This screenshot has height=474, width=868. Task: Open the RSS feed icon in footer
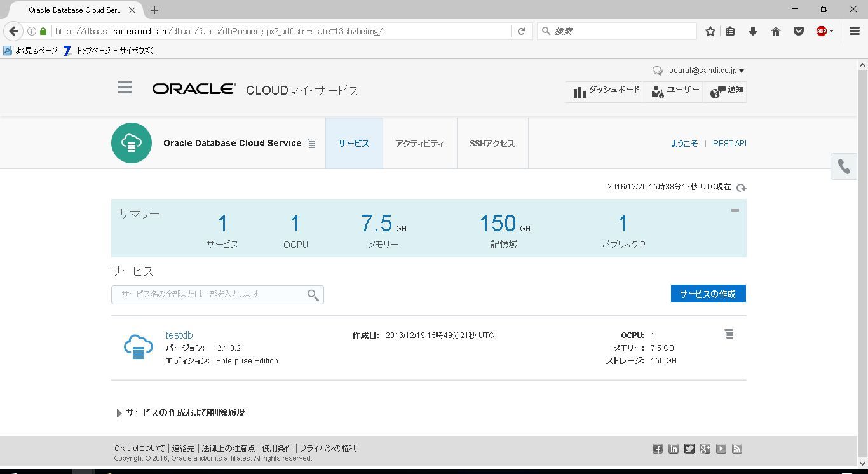click(737, 449)
